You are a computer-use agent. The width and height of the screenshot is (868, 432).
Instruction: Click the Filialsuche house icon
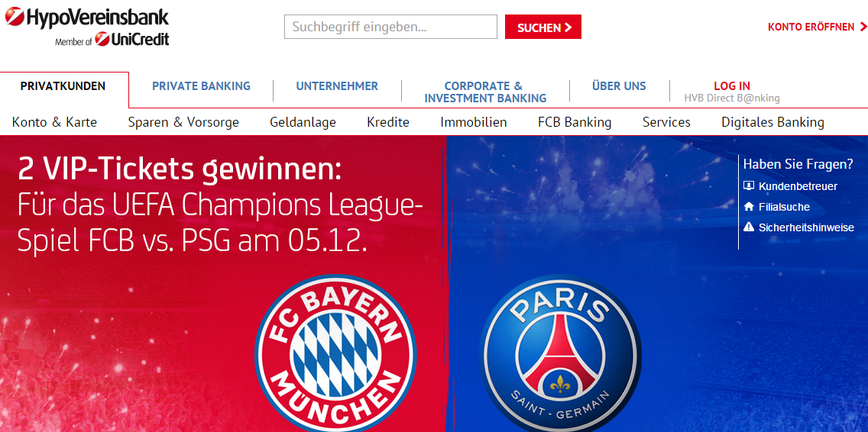749,206
